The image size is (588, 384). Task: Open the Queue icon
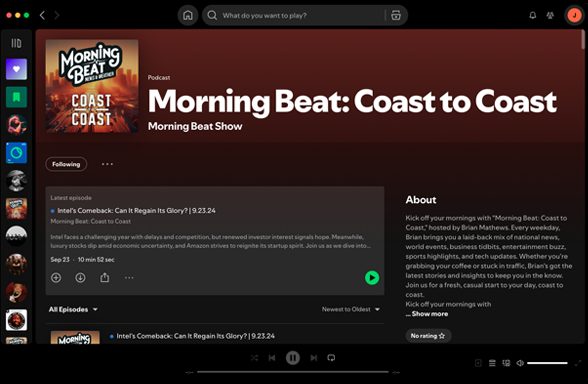(x=492, y=363)
